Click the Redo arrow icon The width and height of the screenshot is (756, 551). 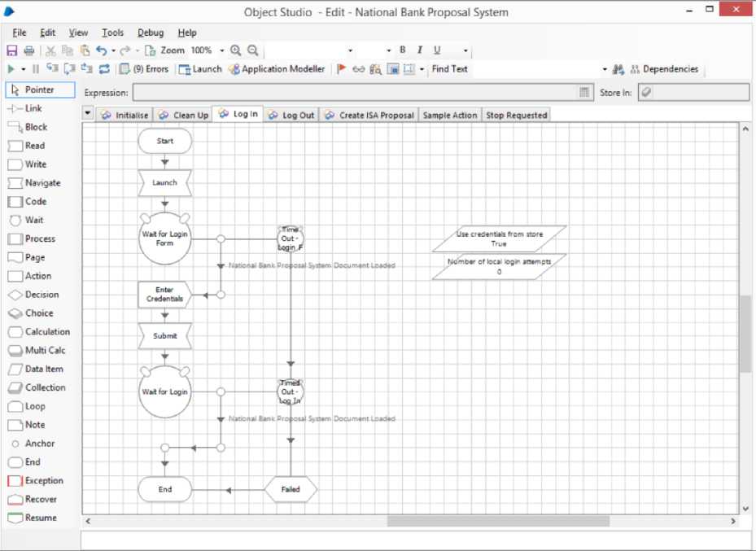click(x=125, y=50)
